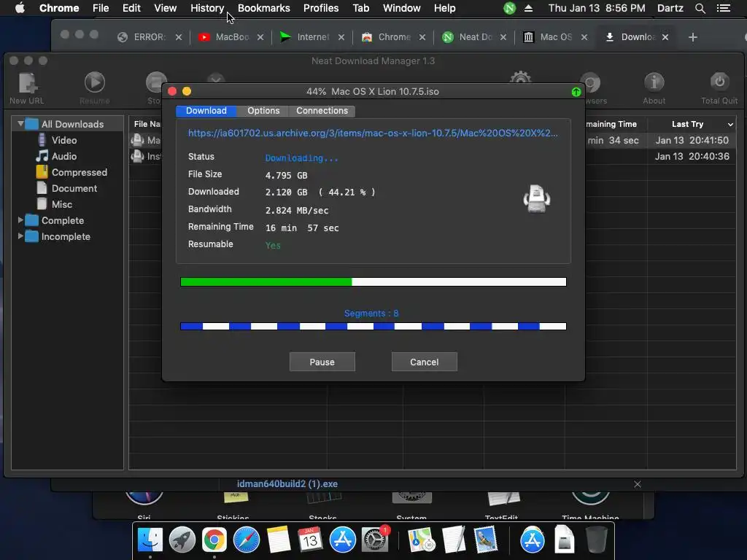Click the Last Try cell Jan 13 20:40:36
747x560 pixels.
pyautogui.click(x=692, y=156)
